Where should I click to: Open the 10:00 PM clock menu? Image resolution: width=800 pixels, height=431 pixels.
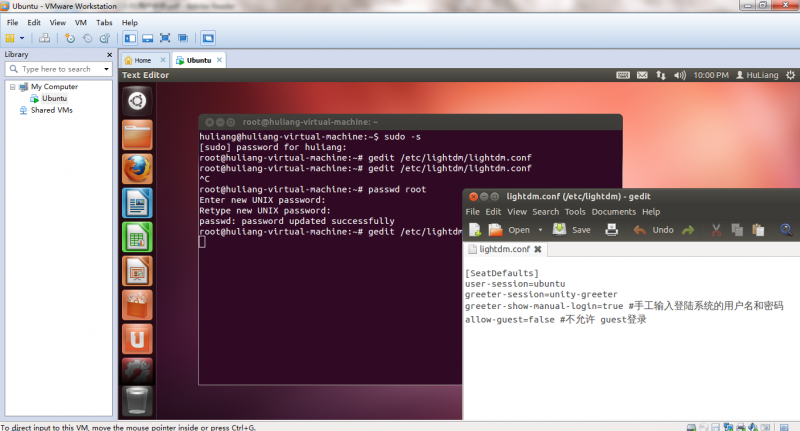pos(711,75)
